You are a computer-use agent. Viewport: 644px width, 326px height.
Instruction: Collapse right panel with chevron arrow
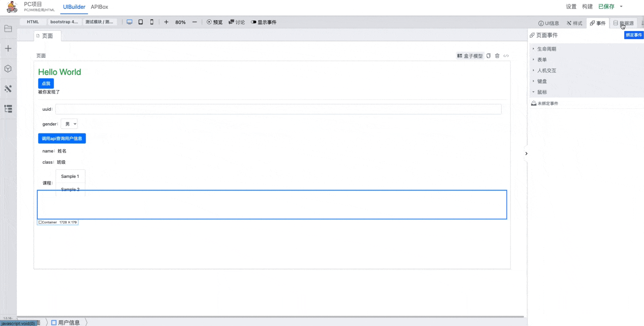[x=526, y=153]
